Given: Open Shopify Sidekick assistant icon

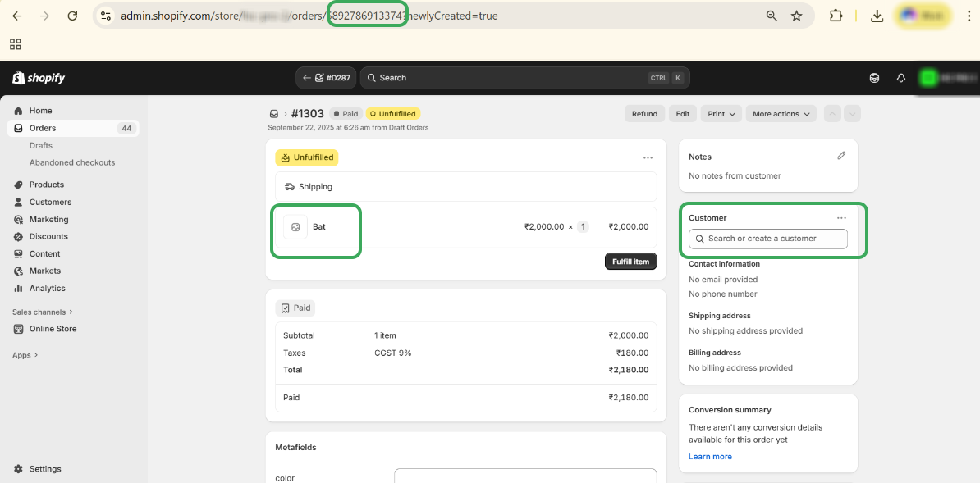Looking at the screenshot, I should (874, 78).
